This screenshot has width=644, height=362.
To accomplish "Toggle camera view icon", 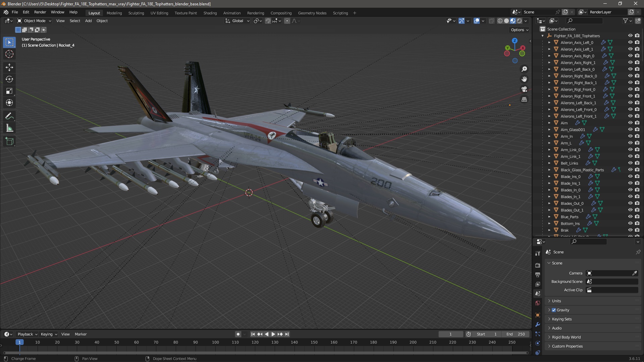I will pos(524,89).
